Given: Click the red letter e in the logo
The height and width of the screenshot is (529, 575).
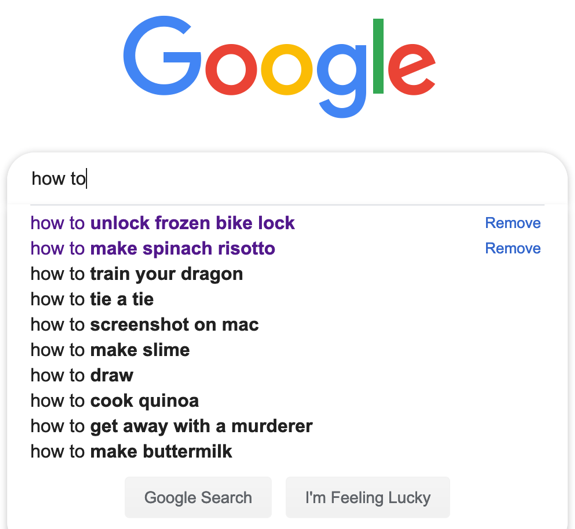Looking at the screenshot, I should (x=412, y=69).
